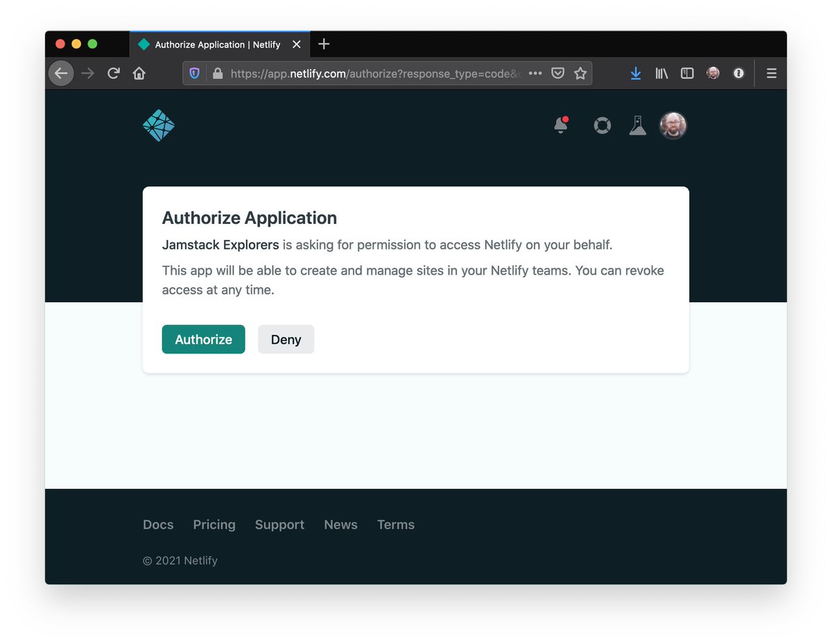Open the Netlify Labs flask icon

coord(637,125)
